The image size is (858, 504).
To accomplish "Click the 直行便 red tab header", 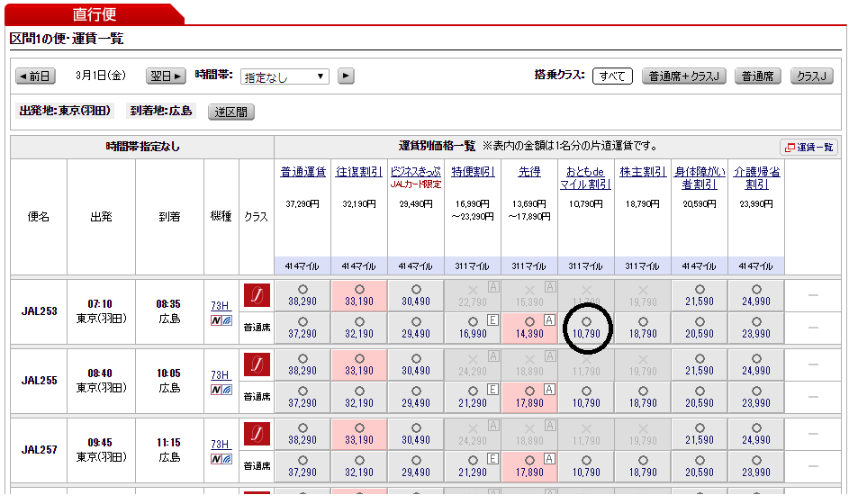I will [95, 14].
